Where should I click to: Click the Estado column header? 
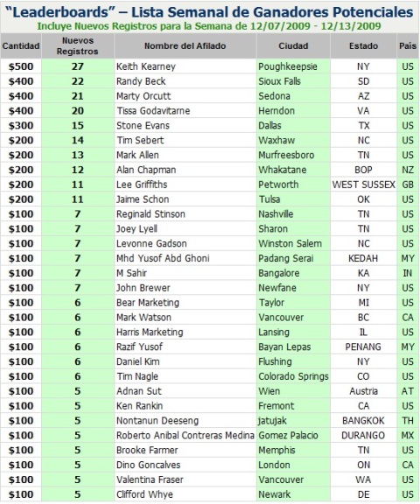click(363, 46)
